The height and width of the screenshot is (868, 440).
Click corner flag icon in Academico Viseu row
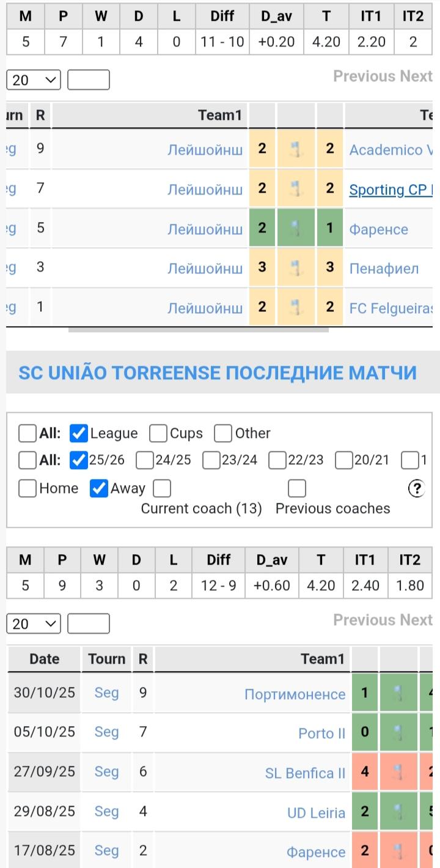click(x=296, y=149)
